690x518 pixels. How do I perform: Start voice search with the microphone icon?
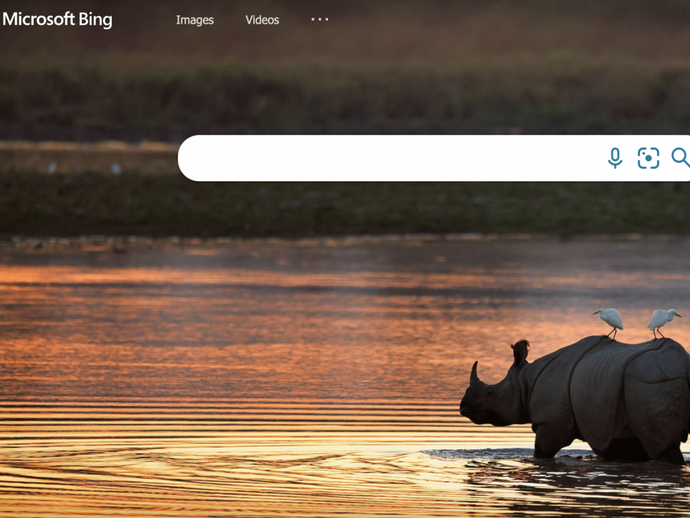(615, 158)
